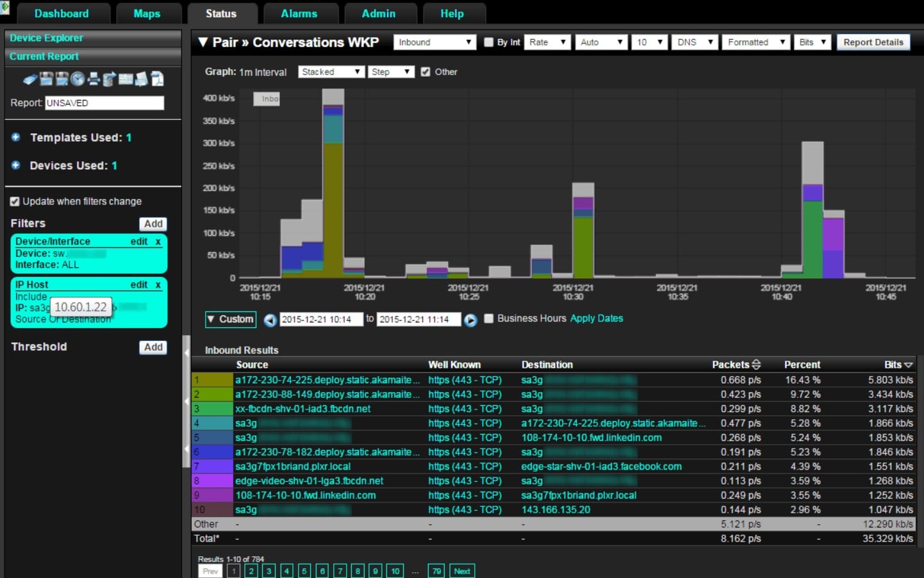Uncheck the Other graph checkbox
Viewport: 924px width, 578px height.
(425, 72)
